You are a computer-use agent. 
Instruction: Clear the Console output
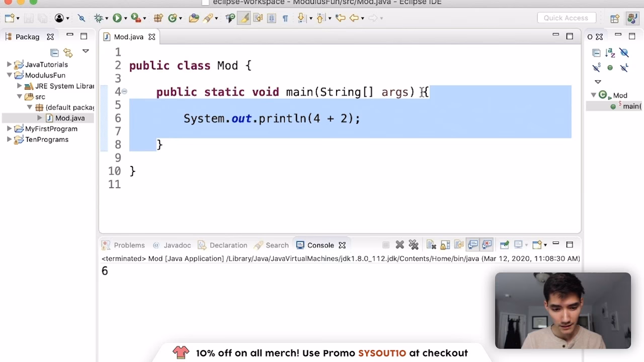(x=431, y=244)
